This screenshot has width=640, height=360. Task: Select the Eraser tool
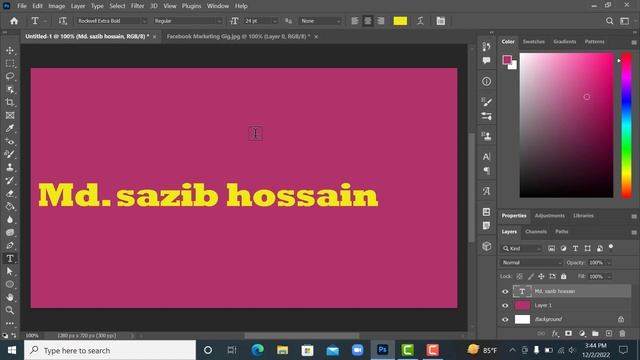pos(10,193)
